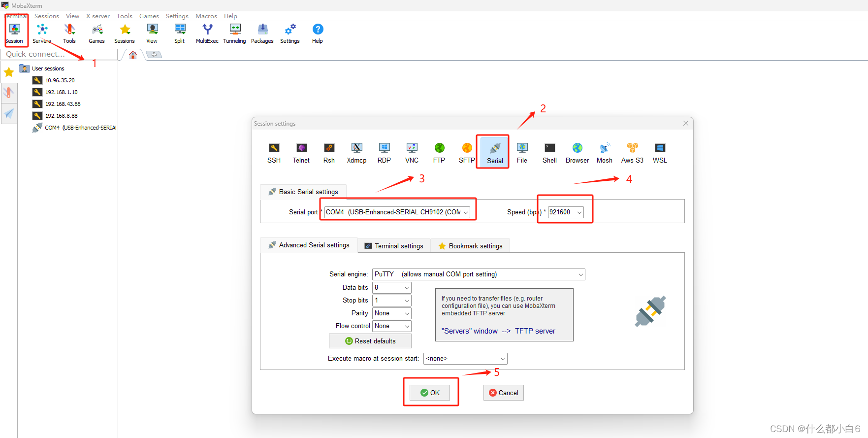This screenshot has width=868, height=438.
Task: Select File session type
Action: pos(522,153)
